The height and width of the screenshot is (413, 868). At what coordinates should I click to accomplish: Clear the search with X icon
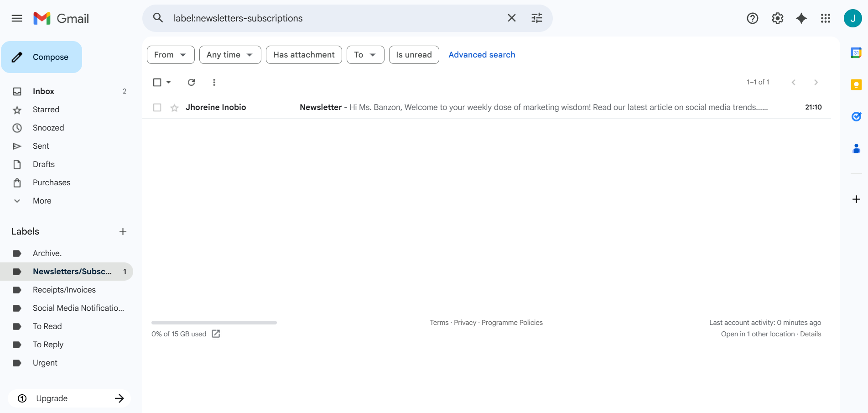pyautogui.click(x=511, y=18)
